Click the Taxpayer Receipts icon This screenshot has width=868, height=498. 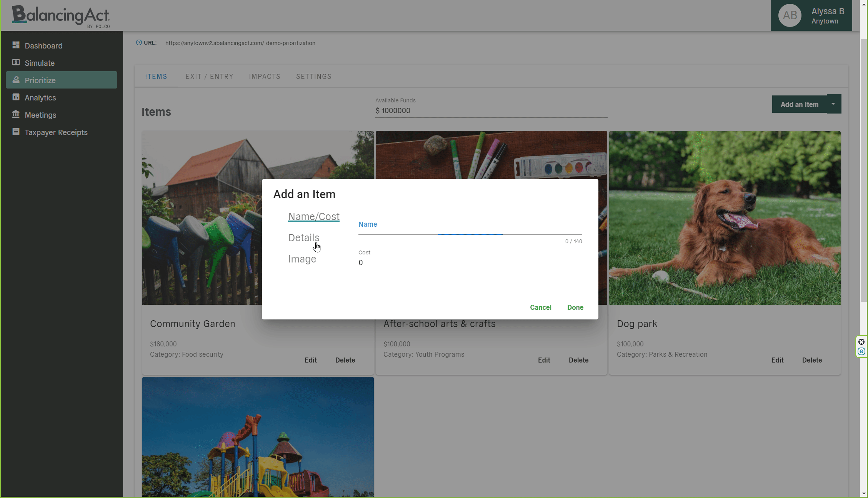[16, 132]
